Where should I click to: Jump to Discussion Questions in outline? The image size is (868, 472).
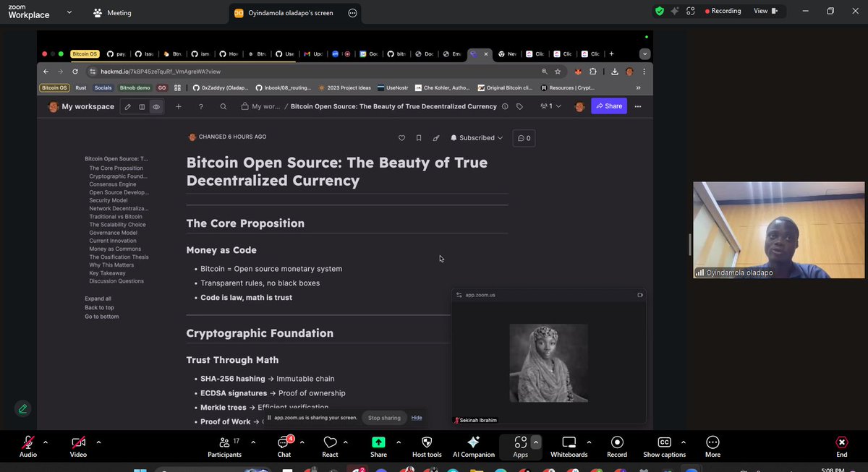click(116, 281)
